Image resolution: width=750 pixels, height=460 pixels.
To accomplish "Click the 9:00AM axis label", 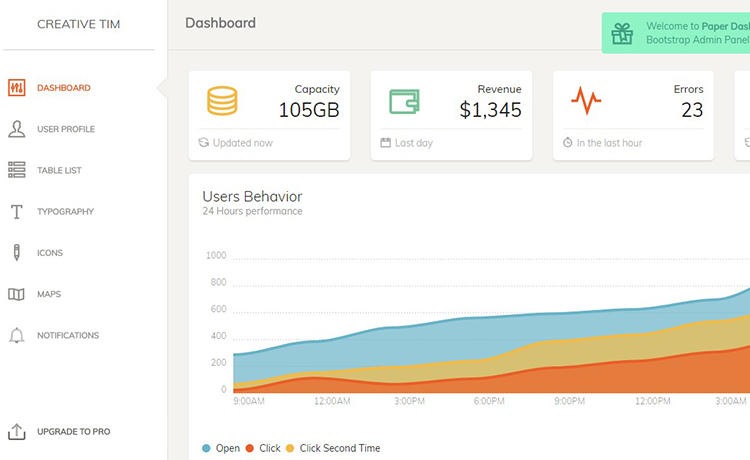I will pos(249,401).
